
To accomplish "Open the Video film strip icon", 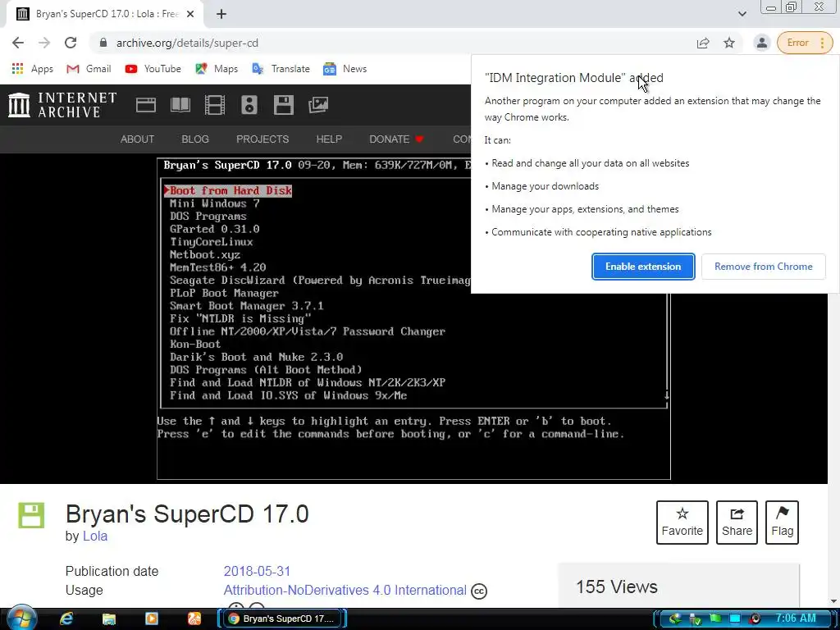I will [215, 105].
